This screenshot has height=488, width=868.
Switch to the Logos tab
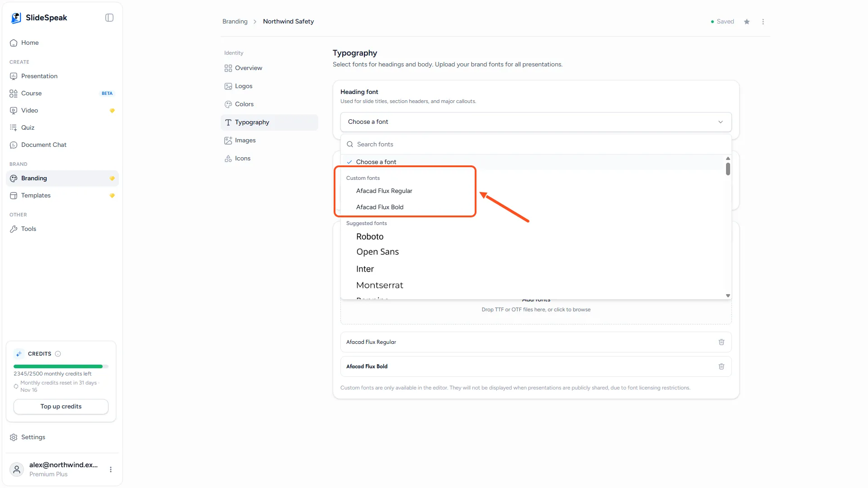(269, 86)
